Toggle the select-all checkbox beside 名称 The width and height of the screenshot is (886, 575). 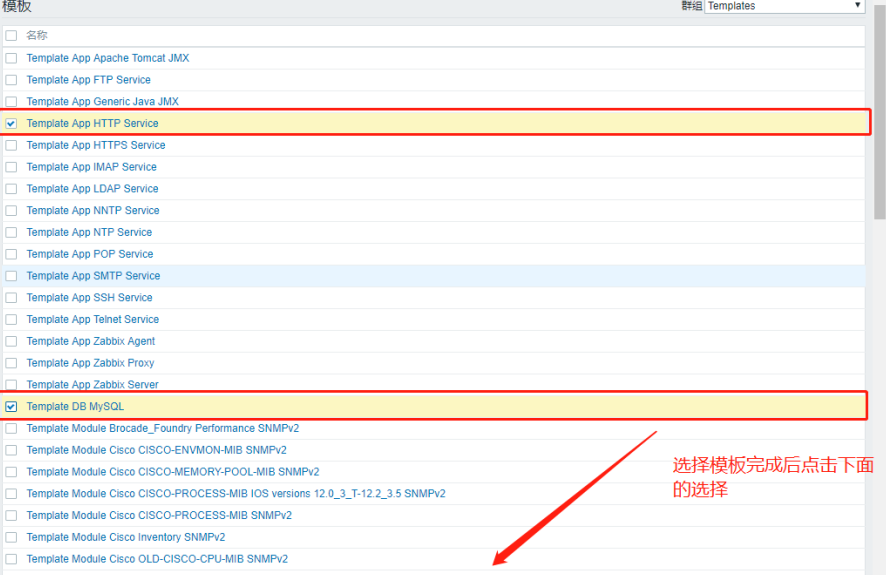click(x=11, y=36)
